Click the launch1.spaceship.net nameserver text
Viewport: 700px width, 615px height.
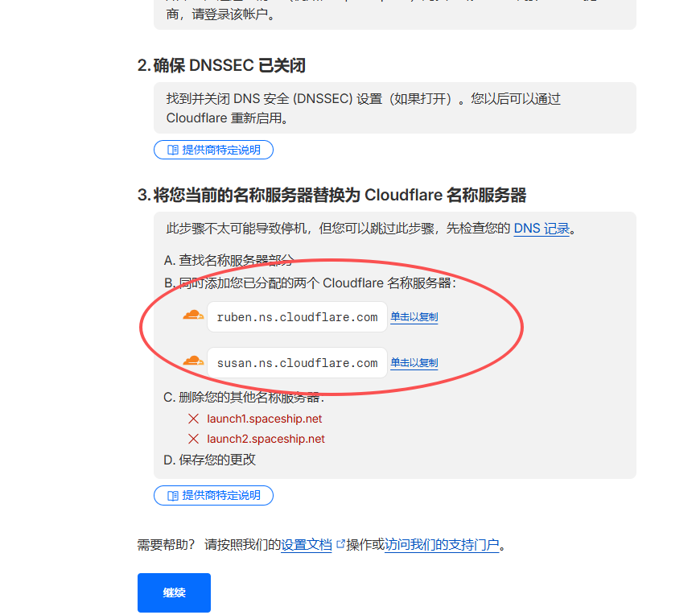click(264, 419)
